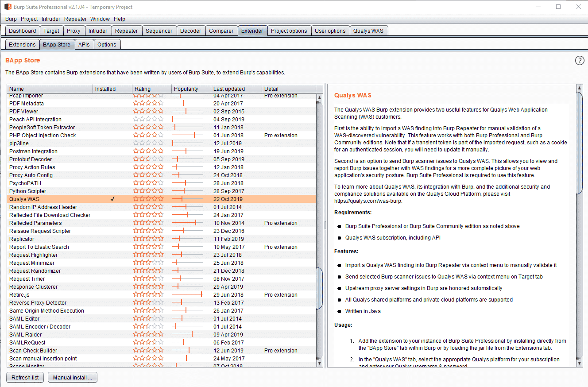This screenshot has width=588, height=387.
Task: Click the Manual install button
Action: click(x=72, y=378)
